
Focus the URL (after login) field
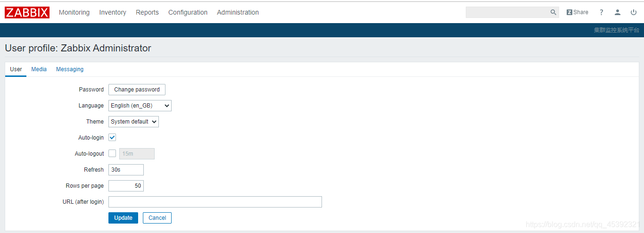(215, 202)
